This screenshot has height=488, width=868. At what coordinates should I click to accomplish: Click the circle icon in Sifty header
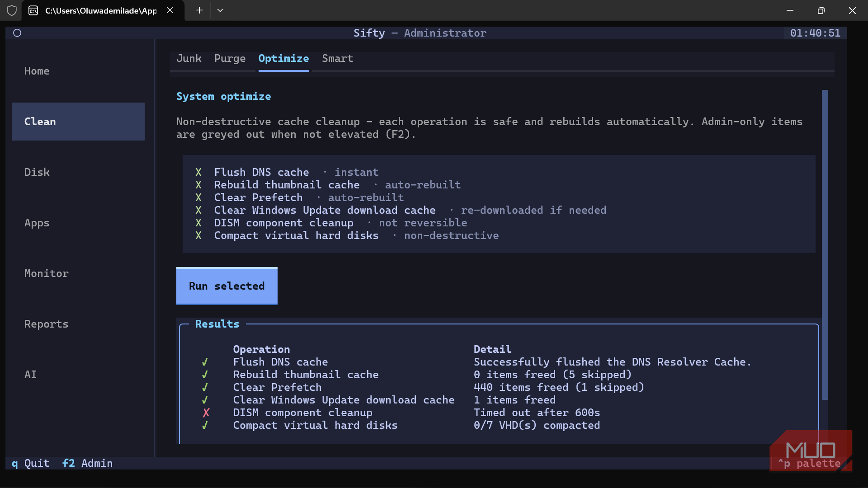coord(17,33)
